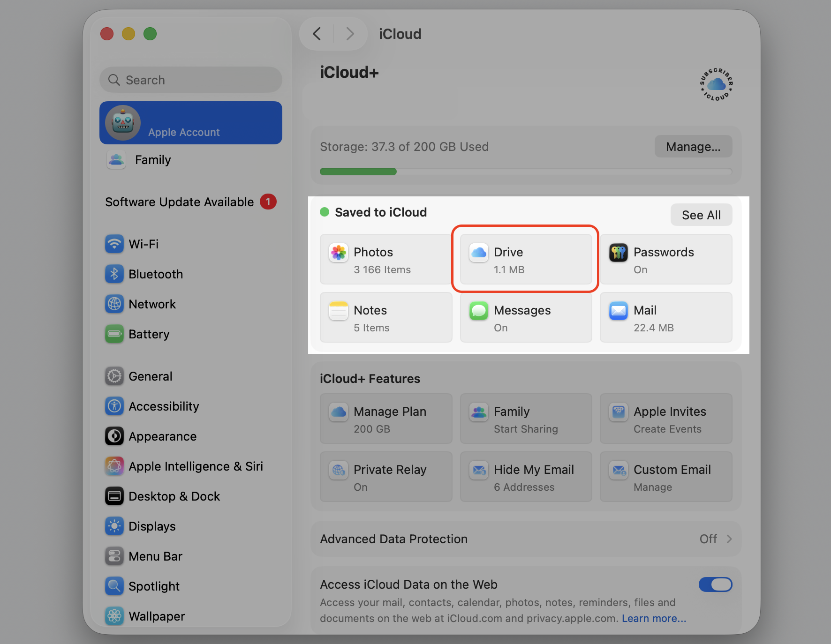Image resolution: width=831 pixels, height=644 pixels.
Task: Select the Appearance icon
Action: coord(114,436)
